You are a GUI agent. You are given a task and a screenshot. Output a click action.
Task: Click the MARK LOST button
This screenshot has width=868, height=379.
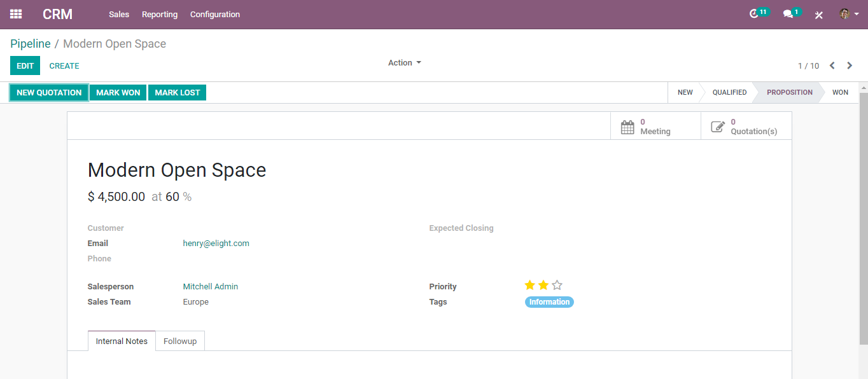pyautogui.click(x=178, y=92)
